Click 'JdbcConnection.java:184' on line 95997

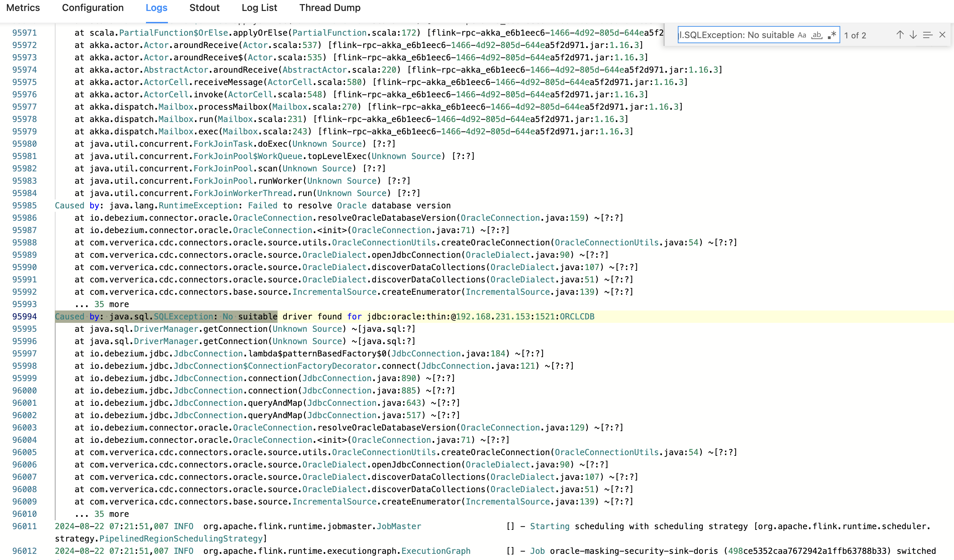click(448, 354)
